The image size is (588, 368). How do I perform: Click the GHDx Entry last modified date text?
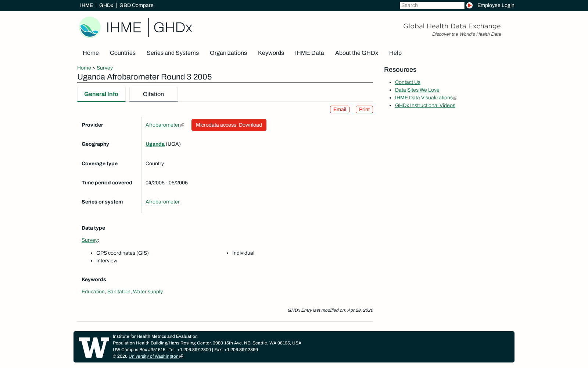tap(330, 310)
